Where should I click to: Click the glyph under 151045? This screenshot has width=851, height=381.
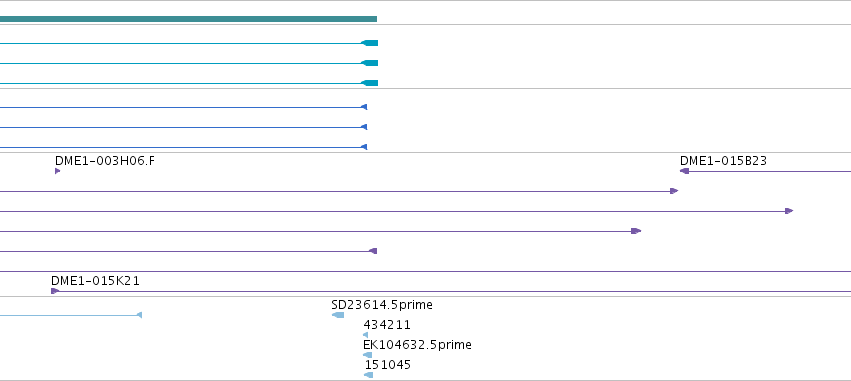click(369, 375)
